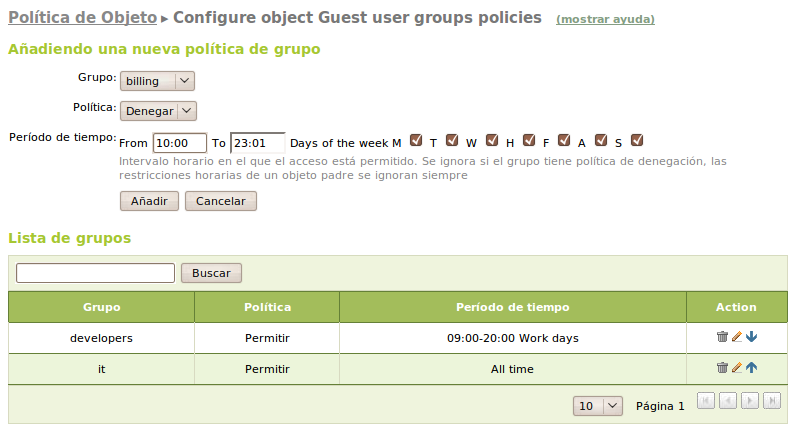Move the it policy up
798x442 pixels.
pos(751,368)
